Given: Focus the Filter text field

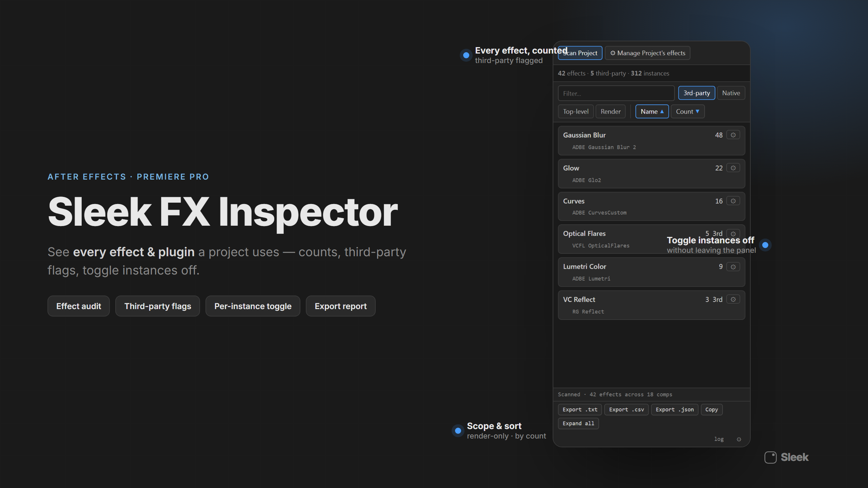Looking at the screenshot, I should pyautogui.click(x=616, y=93).
